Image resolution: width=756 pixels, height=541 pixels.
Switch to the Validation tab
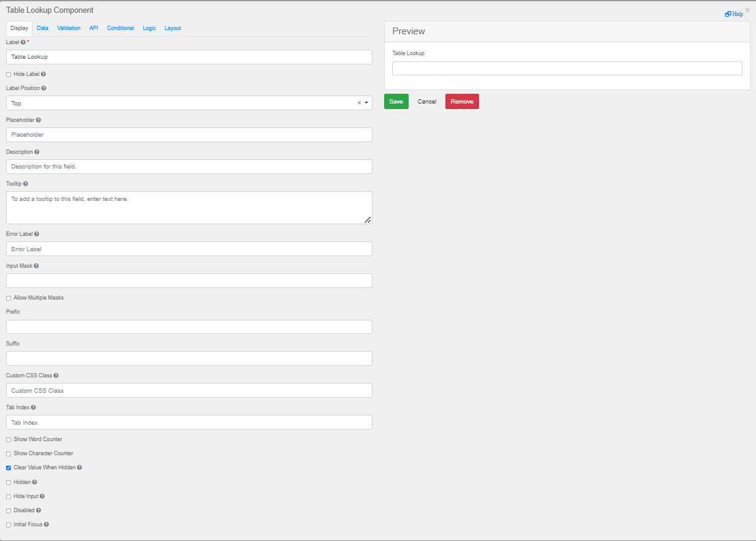point(69,28)
